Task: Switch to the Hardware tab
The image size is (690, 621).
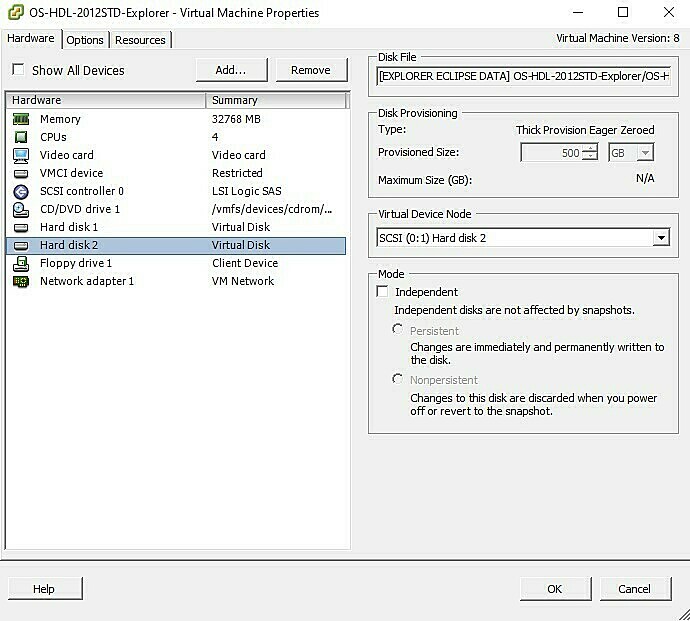Action: point(31,38)
